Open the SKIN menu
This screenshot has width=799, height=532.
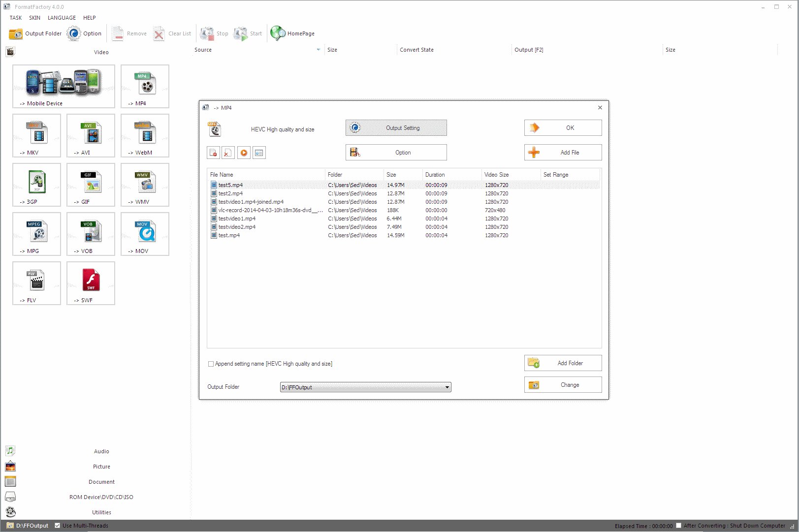coord(34,18)
